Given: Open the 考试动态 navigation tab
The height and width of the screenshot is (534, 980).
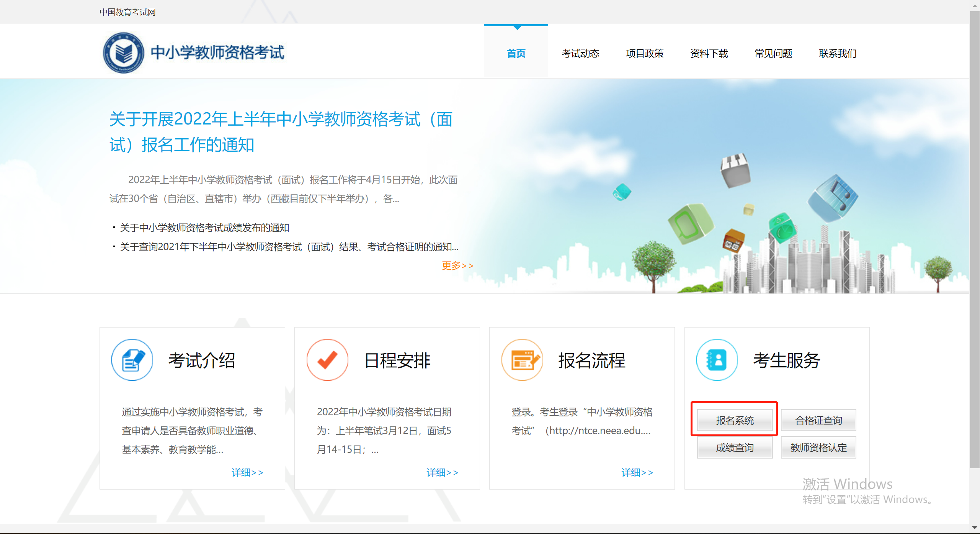Looking at the screenshot, I should [580, 53].
